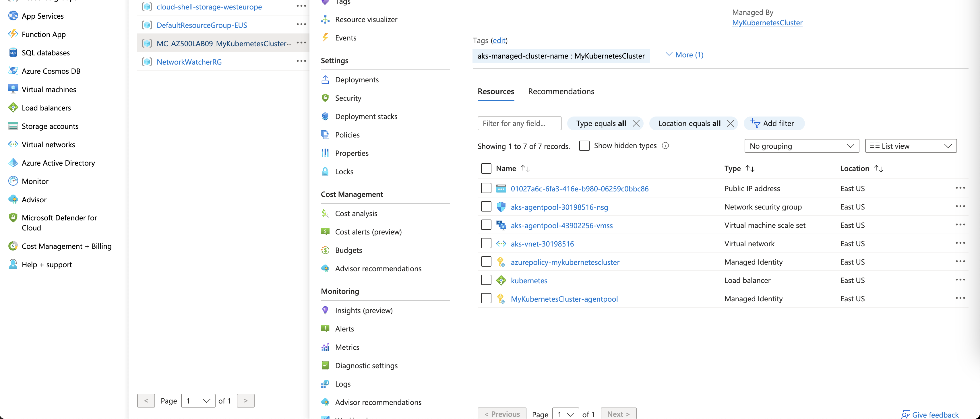This screenshot has height=419, width=980.
Task: Open Microsoft Defender for Cloud
Action: [59, 222]
